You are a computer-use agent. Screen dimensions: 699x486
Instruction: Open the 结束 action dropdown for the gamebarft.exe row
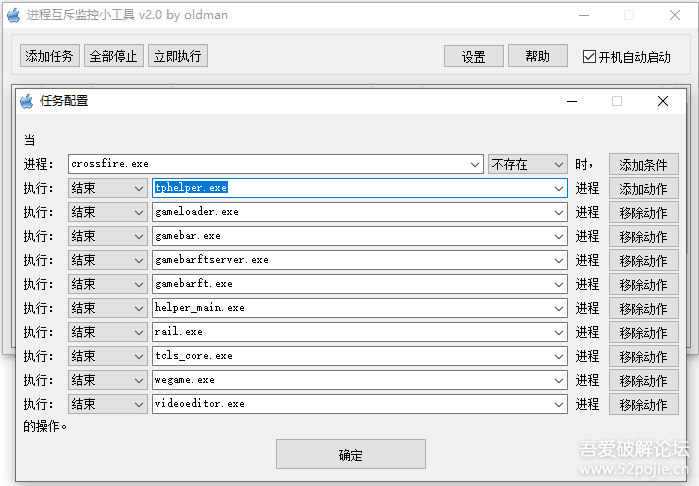coord(108,284)
